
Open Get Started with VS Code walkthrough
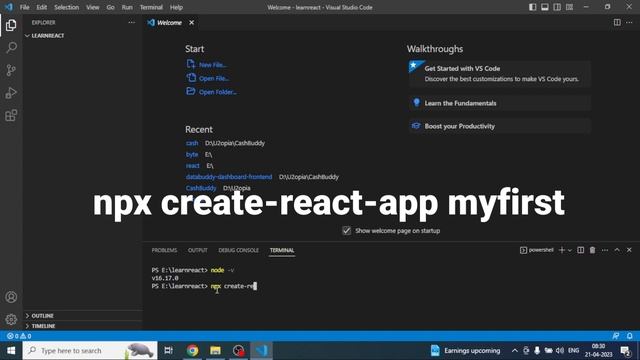[x=499, y=73]
